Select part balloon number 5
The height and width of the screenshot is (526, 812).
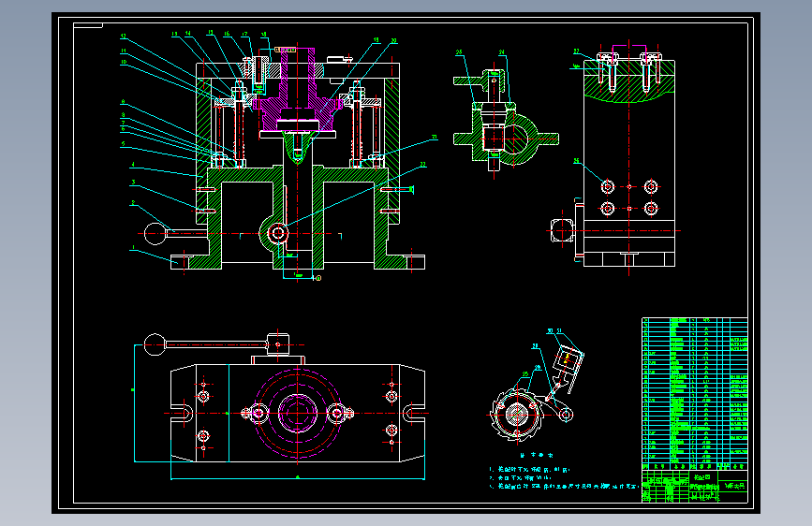124,144
